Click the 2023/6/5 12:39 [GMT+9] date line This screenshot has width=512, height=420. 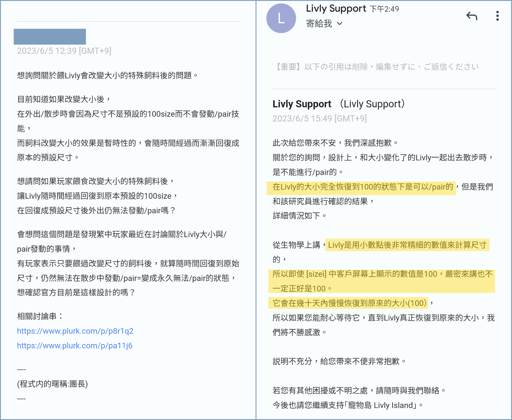[x=64, y=51]
